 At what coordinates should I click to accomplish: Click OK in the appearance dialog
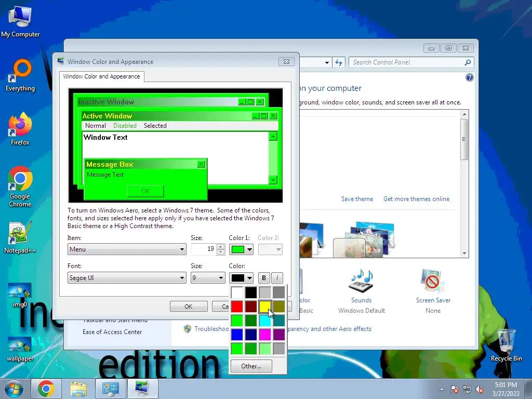coord(189,307)
